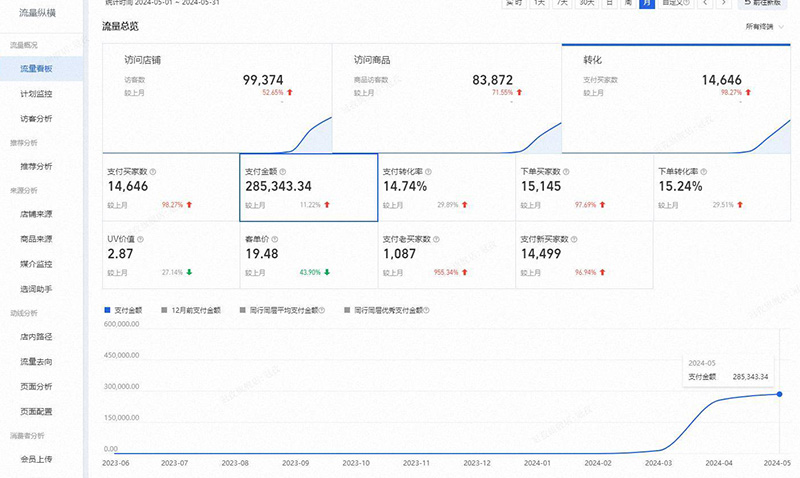Viewport: 800px width, 478px height.
Task: Click the 2024-03 x-axis label
Action: click(658, 463)
